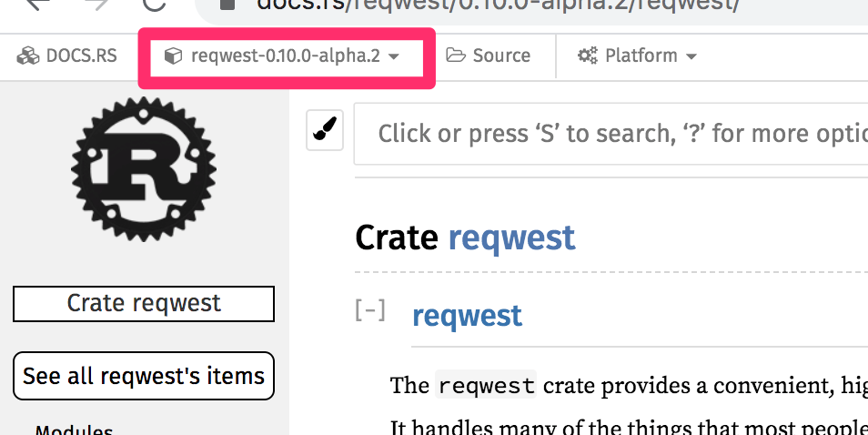Click the blue reqwest section heading link

[x=468, y=316]
